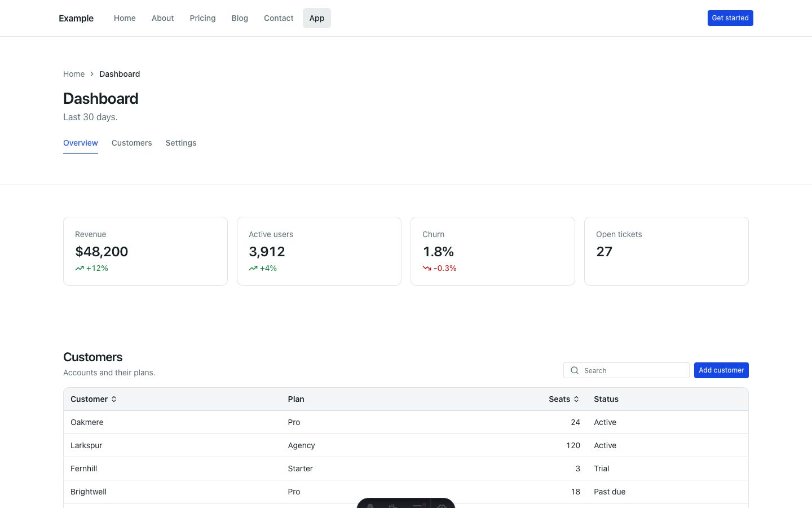This screenshot has width=812, height=508.
Task: Open the Pricing page from the navigation
Action: click(x=202, y=18)
